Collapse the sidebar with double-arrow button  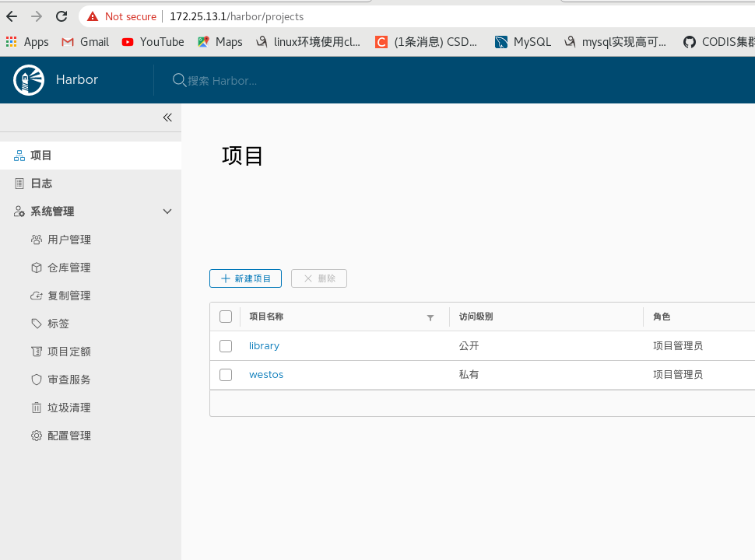click(x=167, y=117)
